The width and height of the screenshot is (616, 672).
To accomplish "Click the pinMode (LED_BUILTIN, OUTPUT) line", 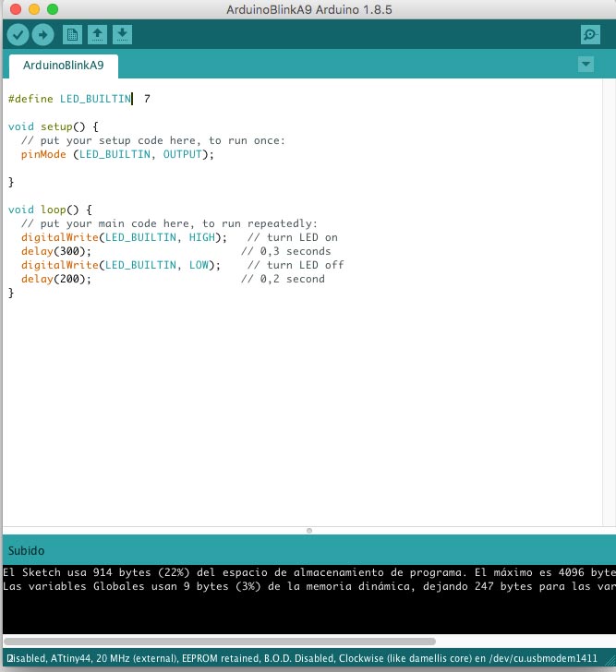I will click(117, 154).
